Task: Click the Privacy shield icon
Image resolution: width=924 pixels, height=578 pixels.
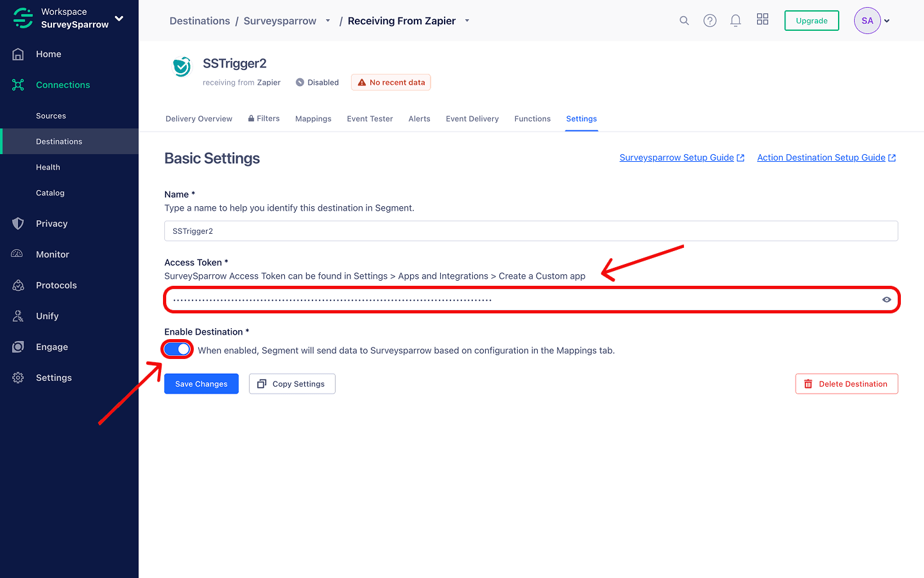Action: click(18, 223)
